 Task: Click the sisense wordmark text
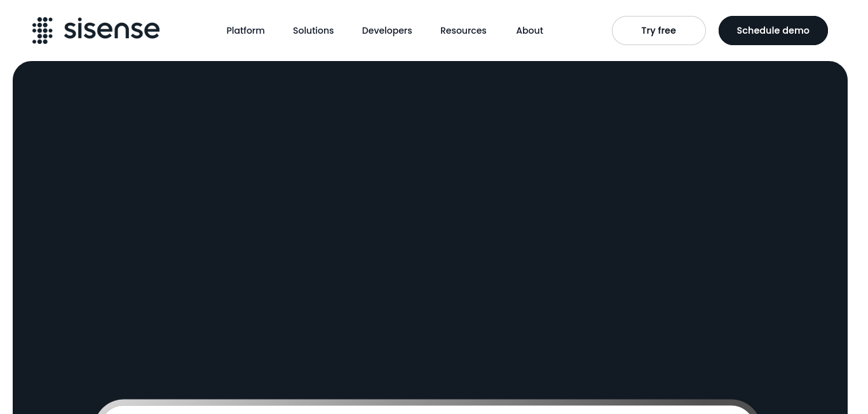point(112,30)
